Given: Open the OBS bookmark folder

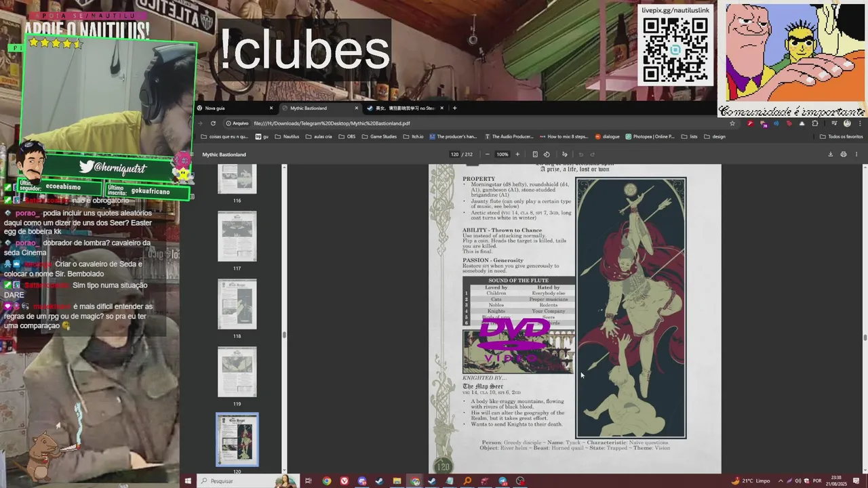Looking at the screenshot, I should pos(347,136).
